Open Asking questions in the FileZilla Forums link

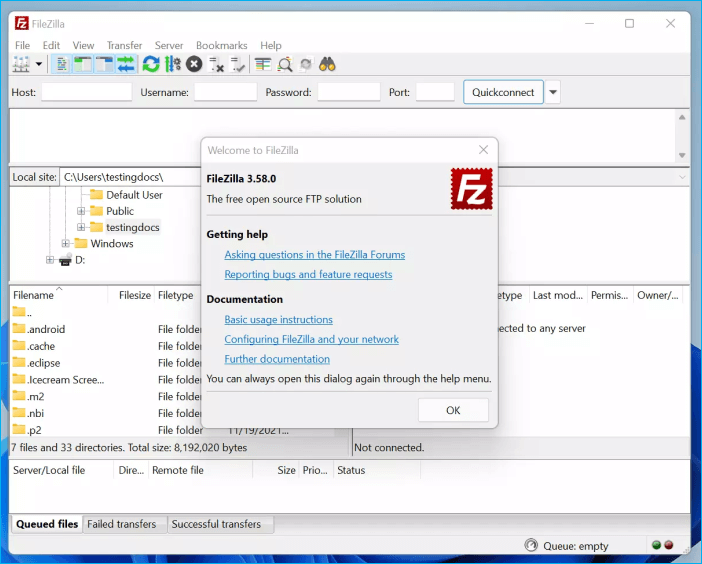(x=315, y=255)
